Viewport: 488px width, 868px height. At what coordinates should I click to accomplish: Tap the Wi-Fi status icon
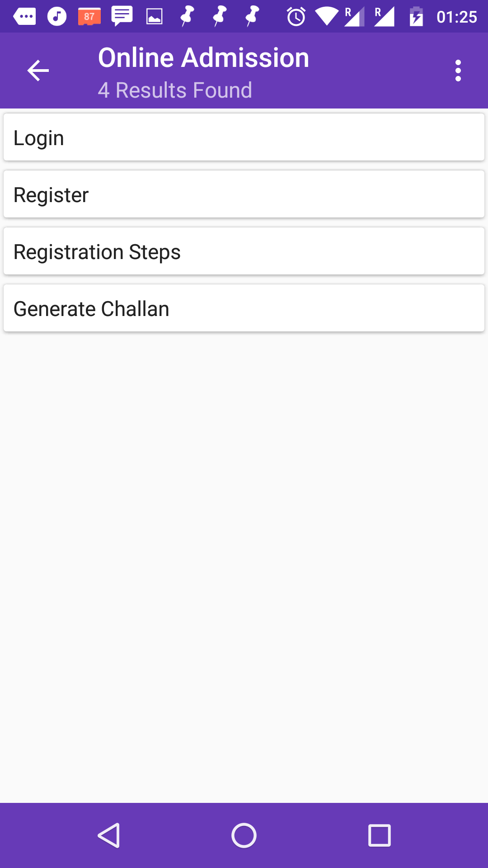(327, 17)
